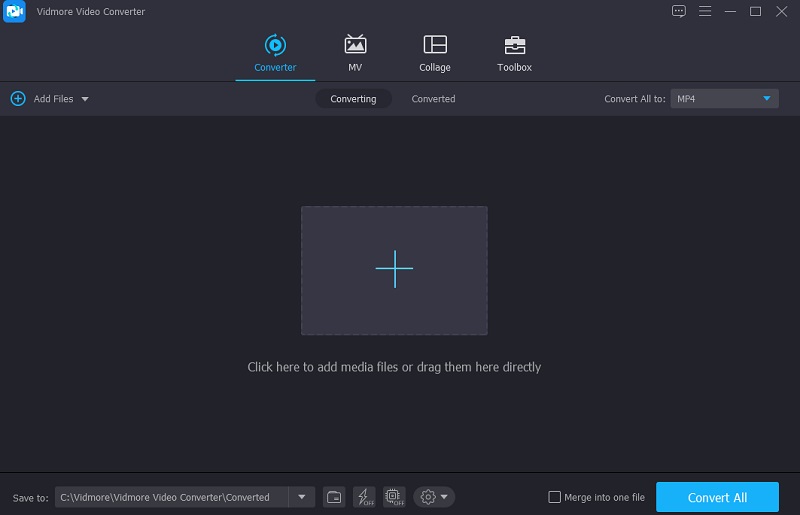Expand the Convert All to MP4 dropdown
800x515 pixels.
(767, 99)
